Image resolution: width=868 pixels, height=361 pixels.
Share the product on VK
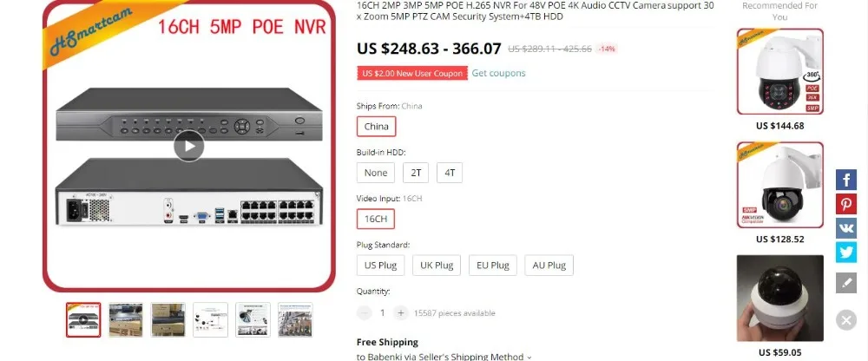tap(845, 228)
